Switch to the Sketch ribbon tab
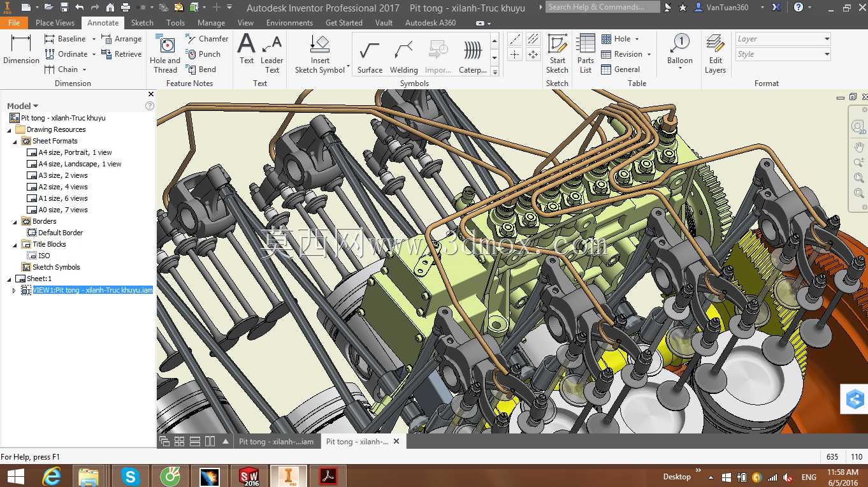This screenshot has width=868, height=487. pos(142,22)
